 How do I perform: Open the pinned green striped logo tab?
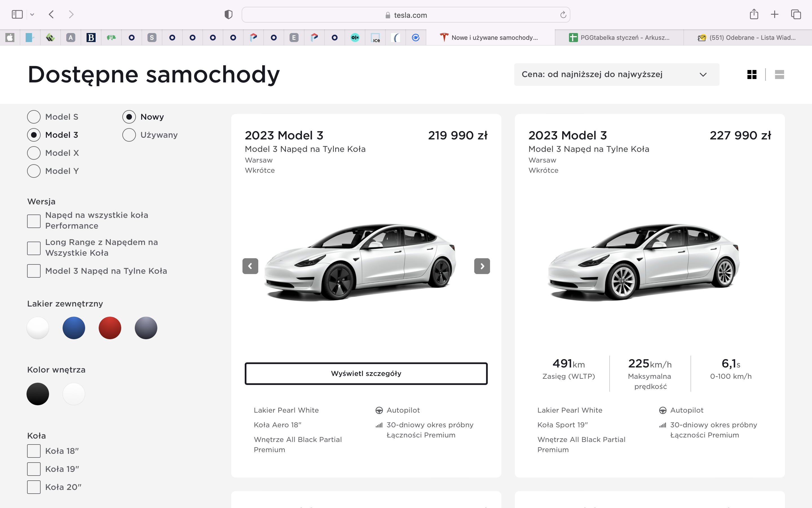pos(50,37)
